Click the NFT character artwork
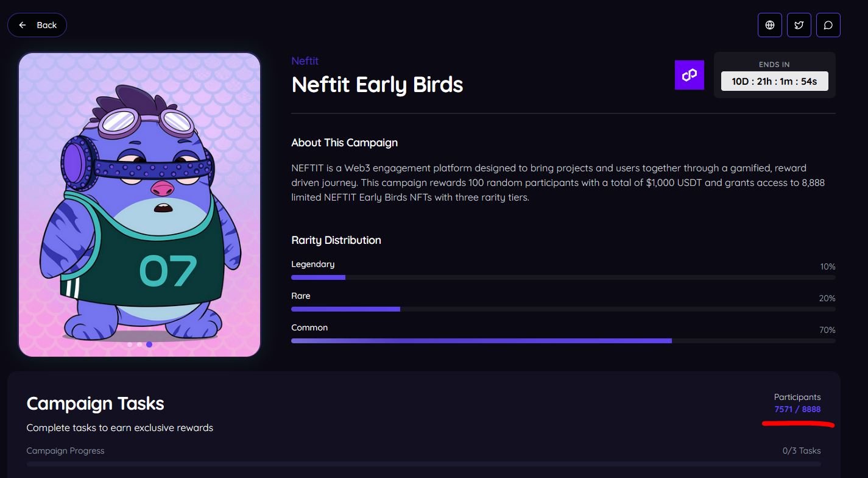Image resolution: width=868 pixels, height=478 pixels. click(x=139, y=204)
